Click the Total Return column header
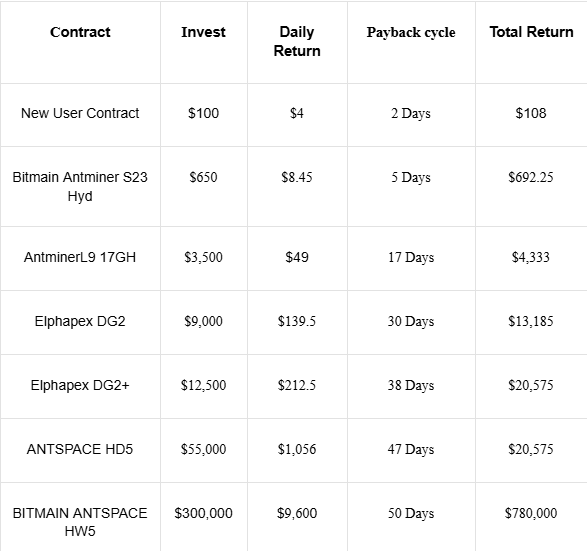Image resolution: width=587 pixels, height=551 pixels. click(x=531, y=32)
